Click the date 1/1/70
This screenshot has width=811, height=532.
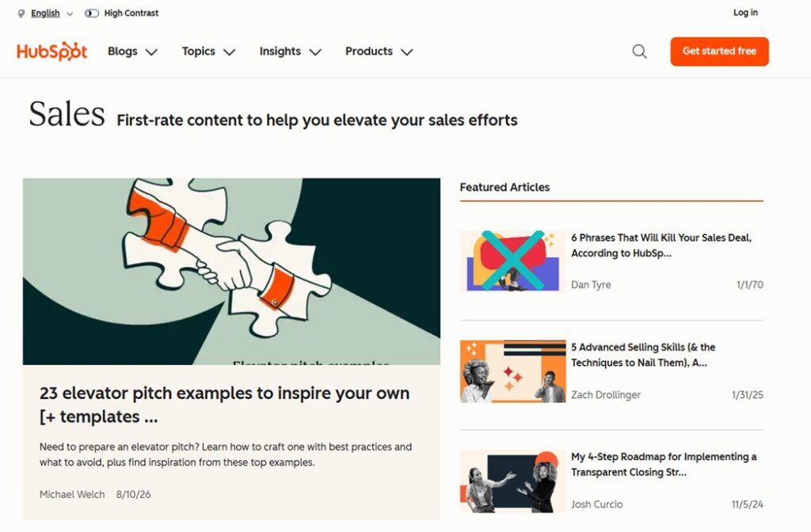pyautogui.click(x=750, y=284)
